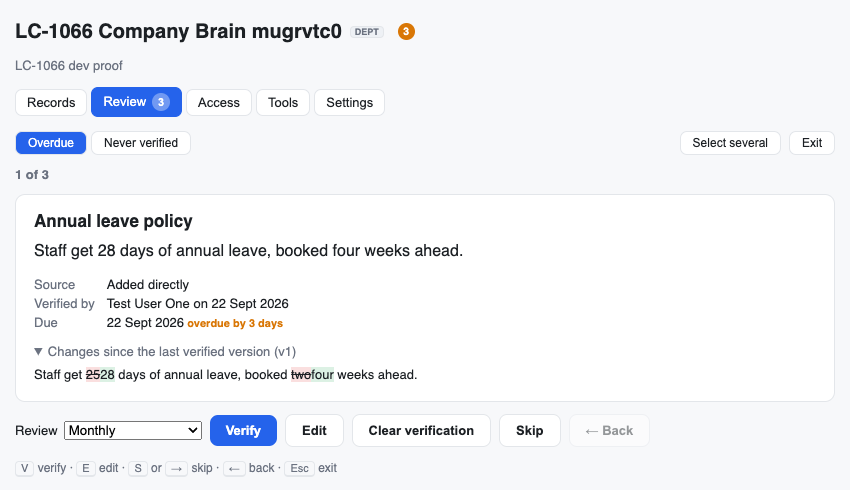Image resolution: width=850 pixels, height=490 pixels.
Task: Switch to the Review tab
Action: [136, 102]
